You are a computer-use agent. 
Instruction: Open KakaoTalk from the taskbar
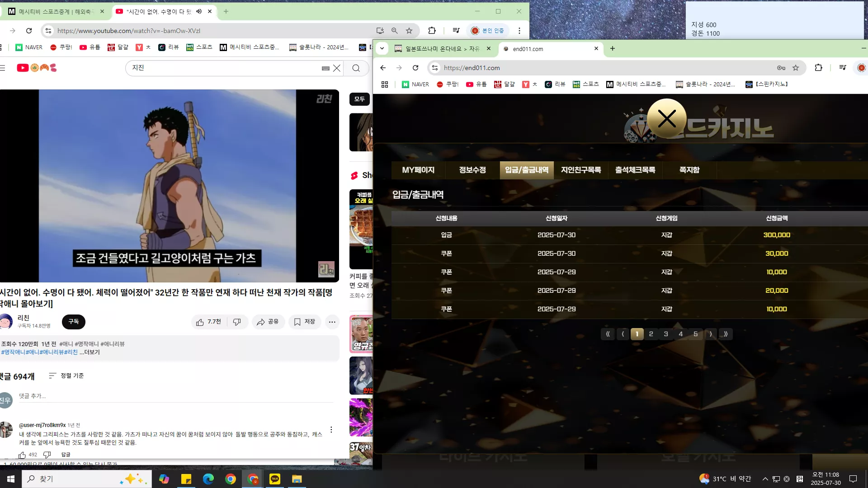tap(275, 479)
